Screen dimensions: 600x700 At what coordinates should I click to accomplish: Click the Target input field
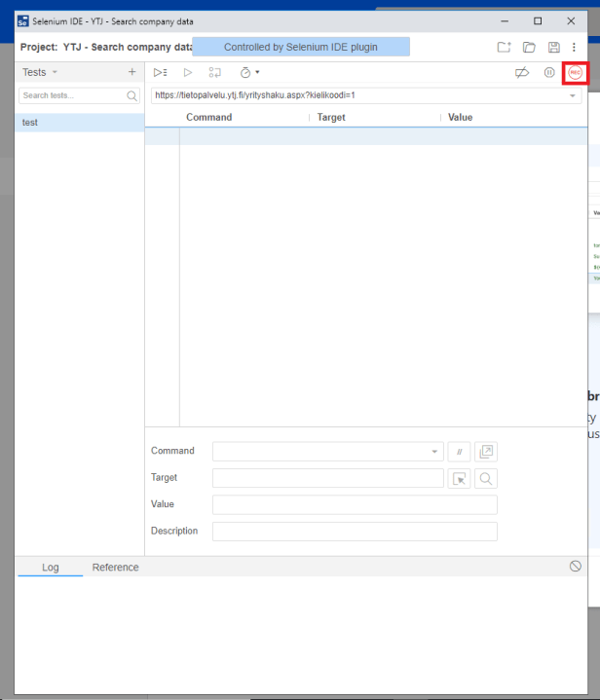tap(328, 478)
